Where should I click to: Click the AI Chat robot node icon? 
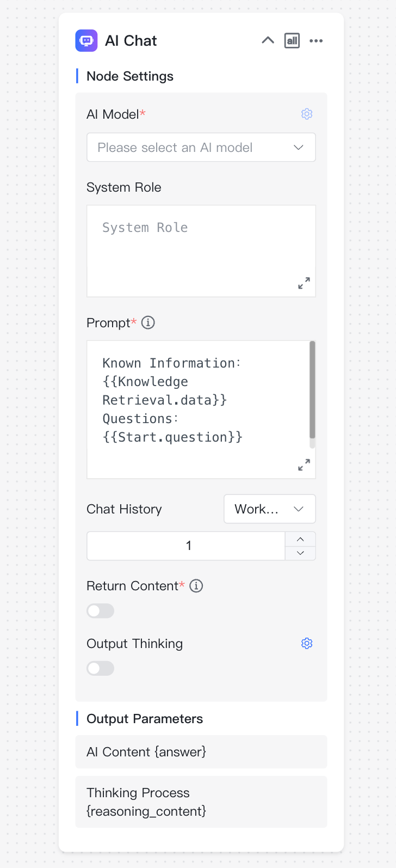(86, 41)
